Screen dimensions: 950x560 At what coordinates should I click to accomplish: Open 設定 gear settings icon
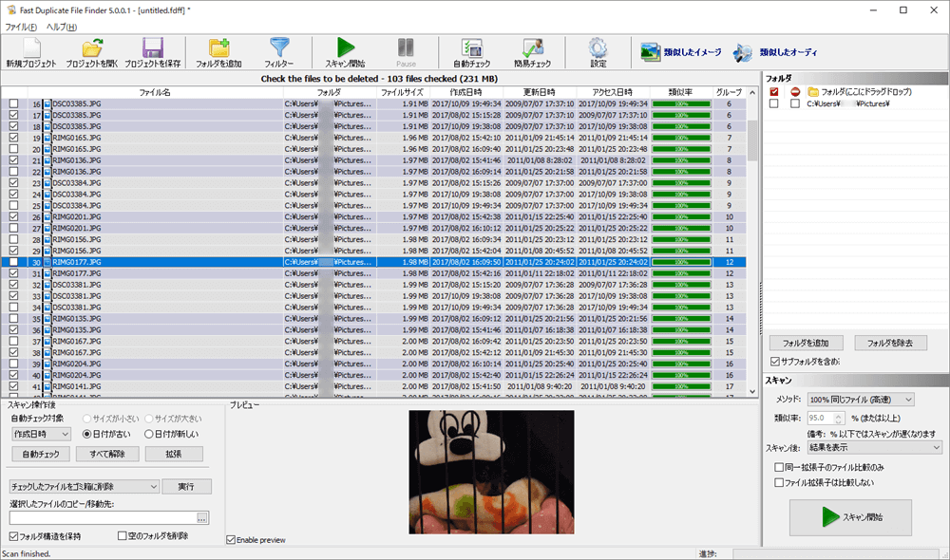point(598,48)
